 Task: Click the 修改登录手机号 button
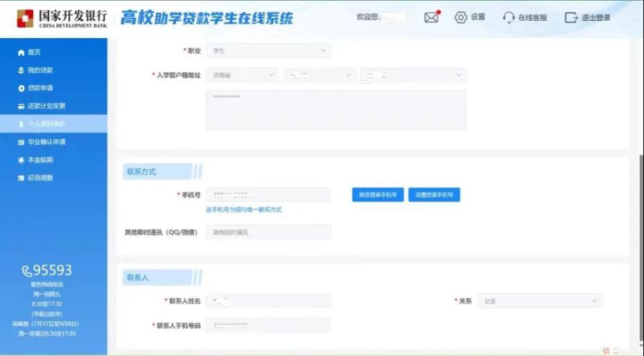click(378, 195)
